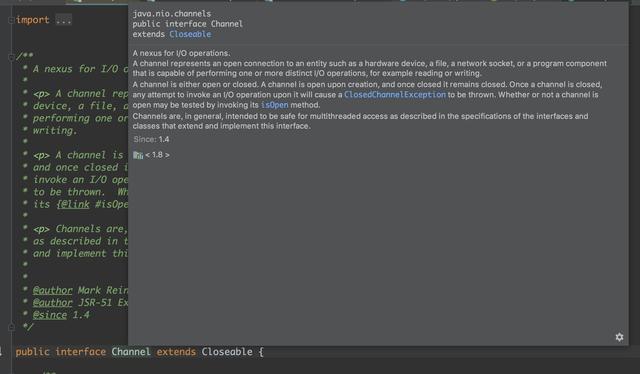Open the isOpen method link
Viewport: 640px width, 374px height.
[x=274, y=105]
